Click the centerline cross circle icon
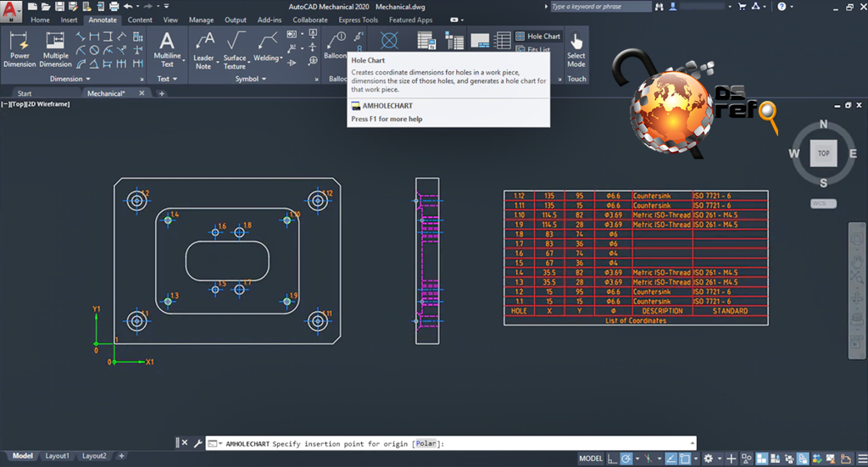This screenshot has height=467, width=868. [389, 41]
